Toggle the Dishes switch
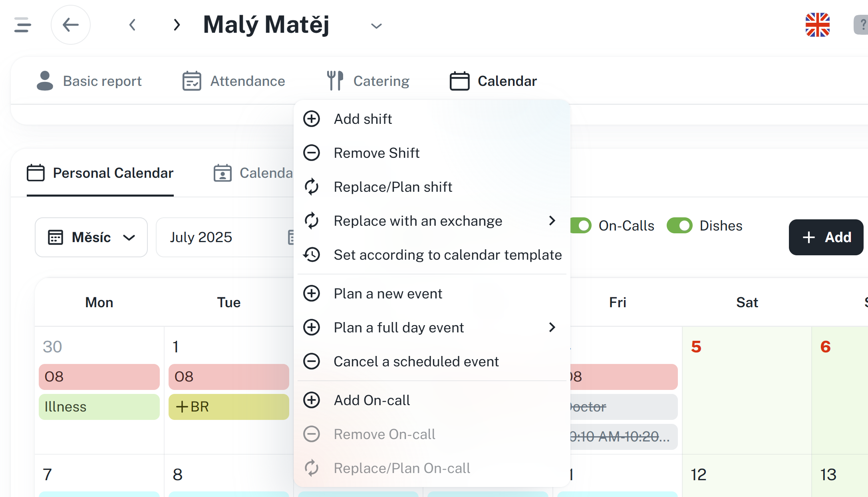The height and width of the screenshot is (497, 868). tap(679, 225)
